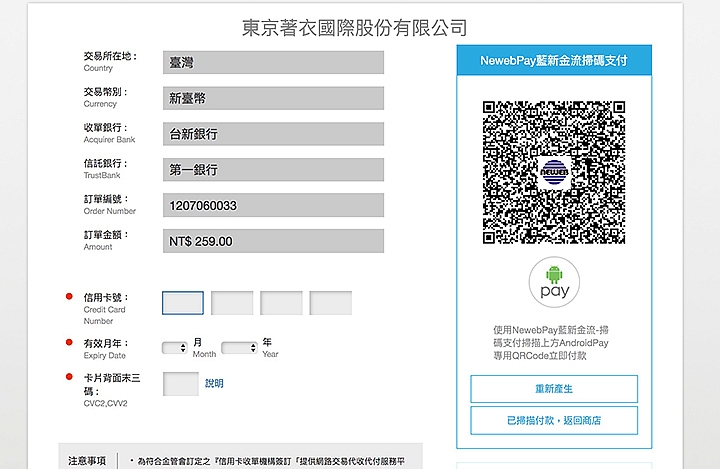Open the 說明 link next to CVC2
Screen dimensions: 720x469
click(214, 383)
